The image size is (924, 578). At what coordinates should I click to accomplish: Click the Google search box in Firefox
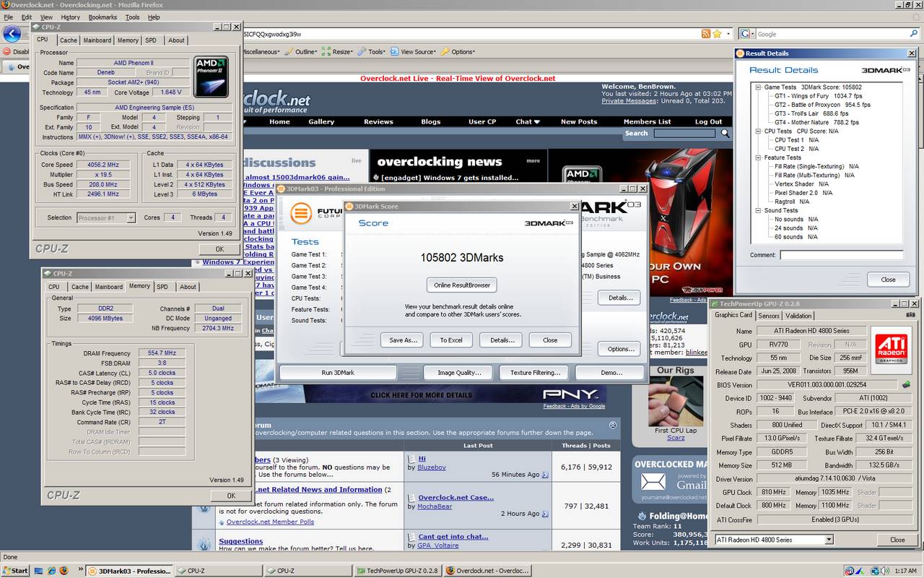(x=832, y=34)
